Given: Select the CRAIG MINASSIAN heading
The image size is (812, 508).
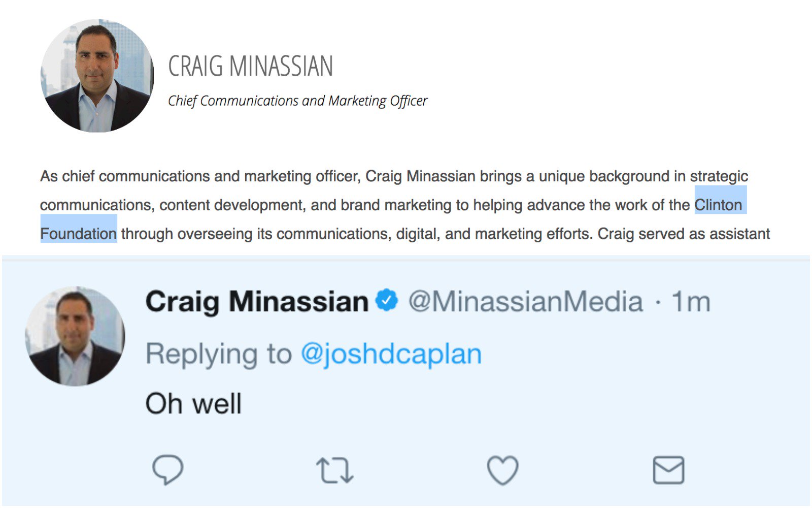Looking at the screenshot, I should 250,67.
